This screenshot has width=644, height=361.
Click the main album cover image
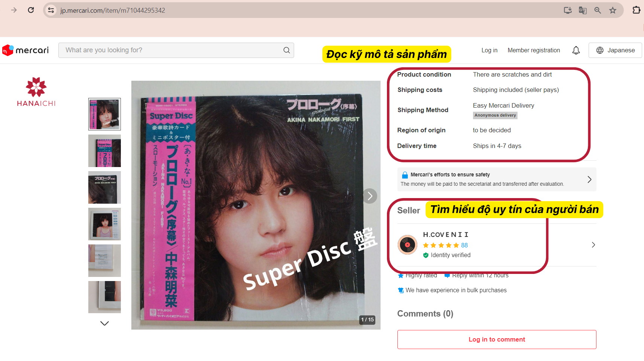tap(256, 205)
